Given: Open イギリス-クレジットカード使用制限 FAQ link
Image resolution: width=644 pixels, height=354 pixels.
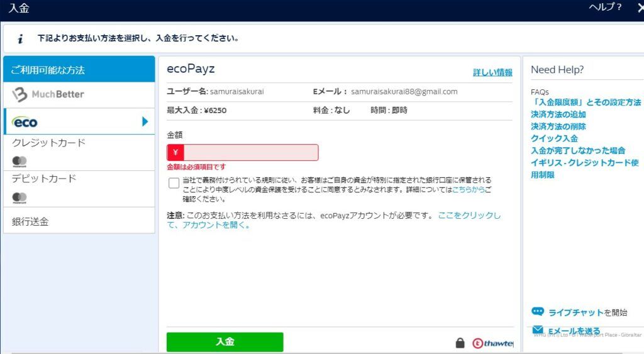Looking at the screenshot, I should [585, 169].
